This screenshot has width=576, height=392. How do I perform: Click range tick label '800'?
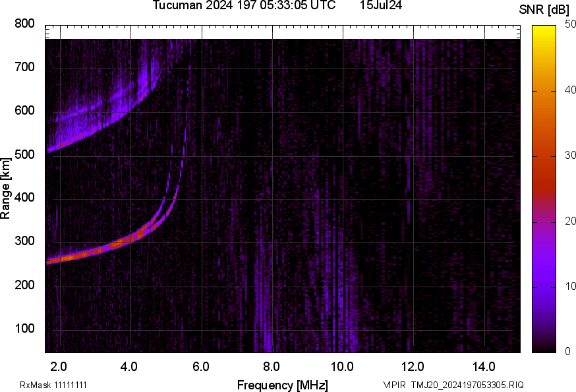pyautogui.click(x=24, y=24)
